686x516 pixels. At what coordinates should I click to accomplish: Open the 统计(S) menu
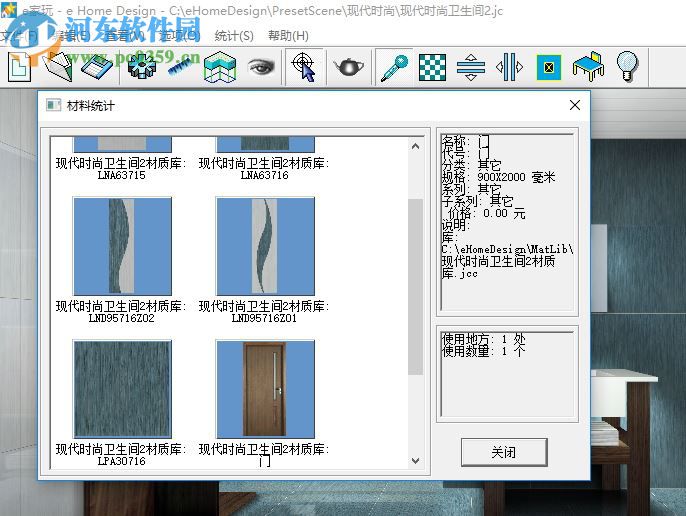234,36
